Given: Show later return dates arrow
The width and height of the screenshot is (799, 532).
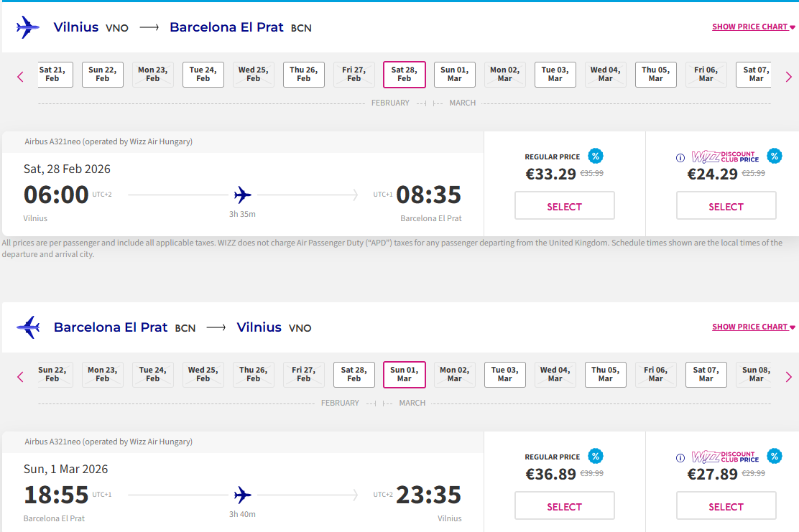Looking at the screenshot, I should point(788,377).
